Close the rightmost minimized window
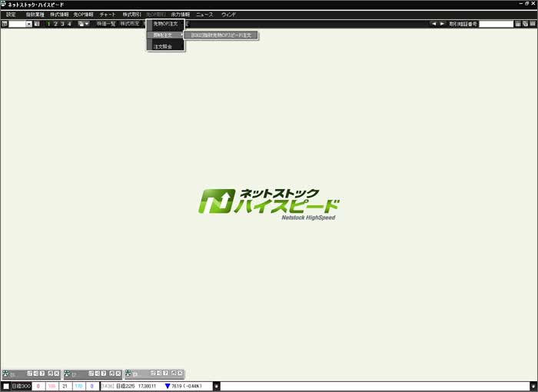538x392 pixels. coord(180,373)
